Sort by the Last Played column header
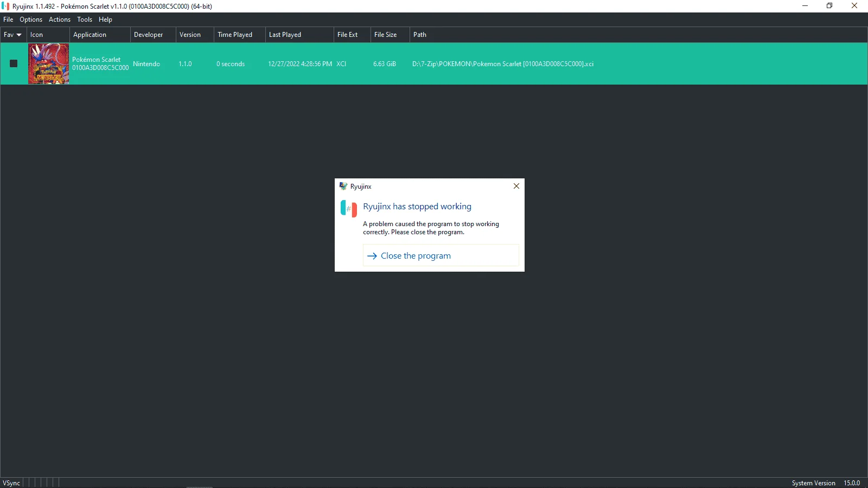The image size is (868, 488). coord(299,35)
